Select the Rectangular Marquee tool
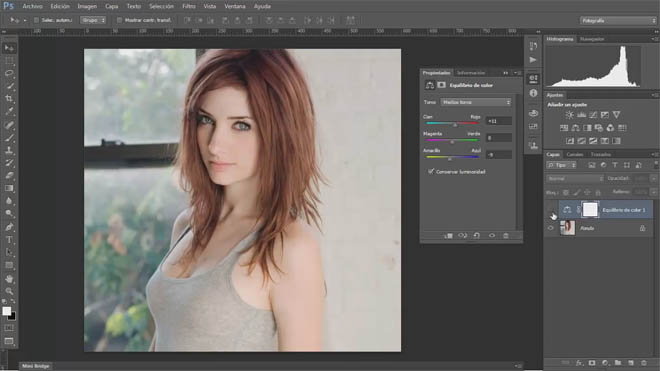The image size is (660, 371). [9, 61]
